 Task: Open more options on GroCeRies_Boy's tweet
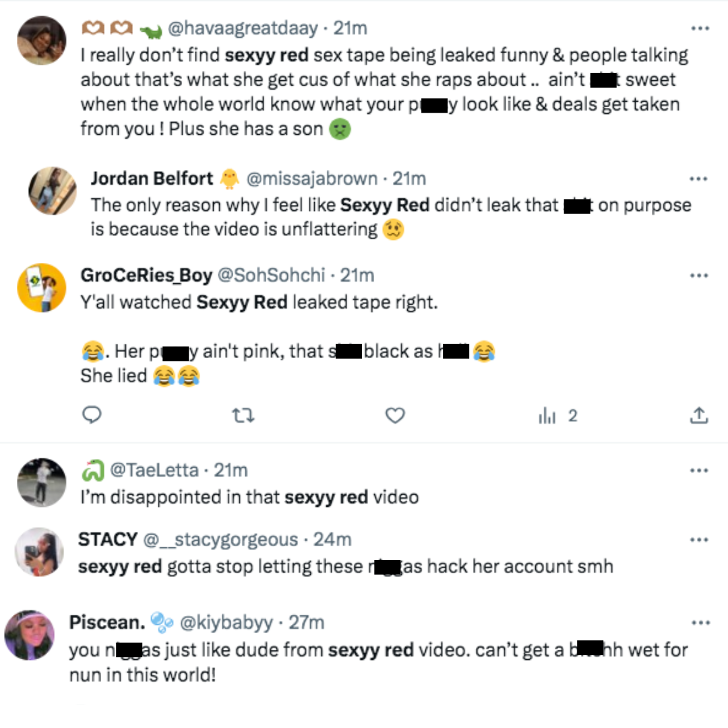(700, 275)
